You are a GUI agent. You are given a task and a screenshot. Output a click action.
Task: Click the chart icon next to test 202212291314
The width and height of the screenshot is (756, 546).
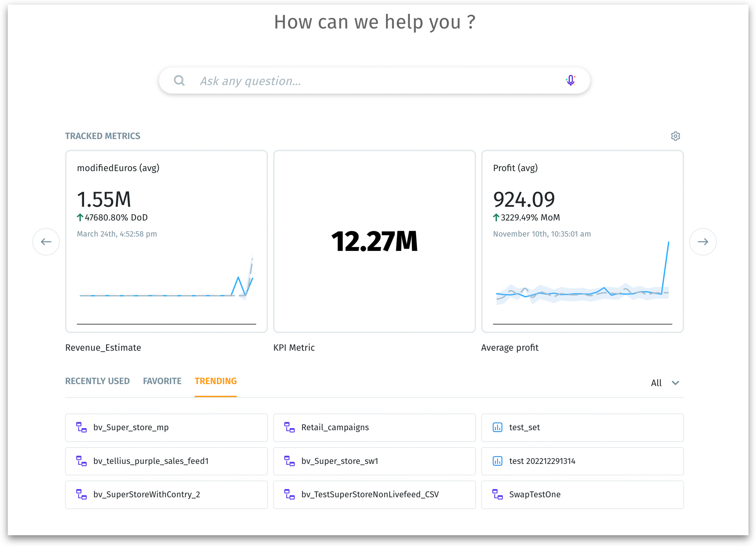[497, 461]
